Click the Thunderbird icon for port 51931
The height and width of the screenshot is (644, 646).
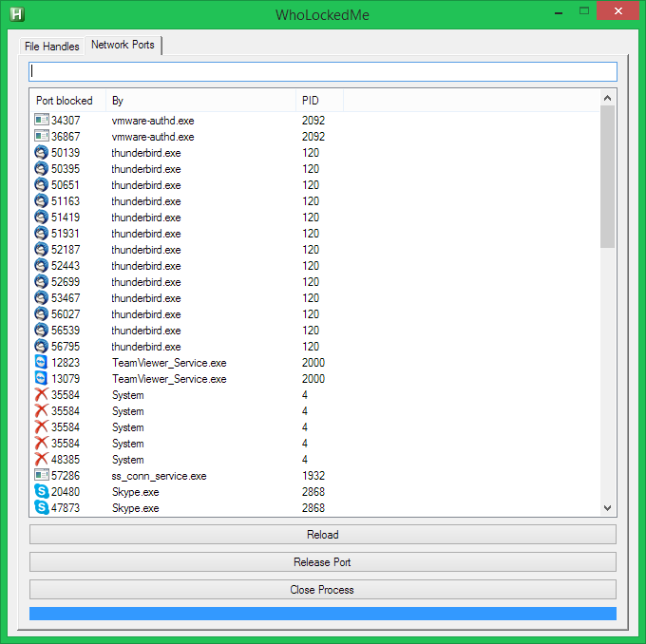(41, 234)
